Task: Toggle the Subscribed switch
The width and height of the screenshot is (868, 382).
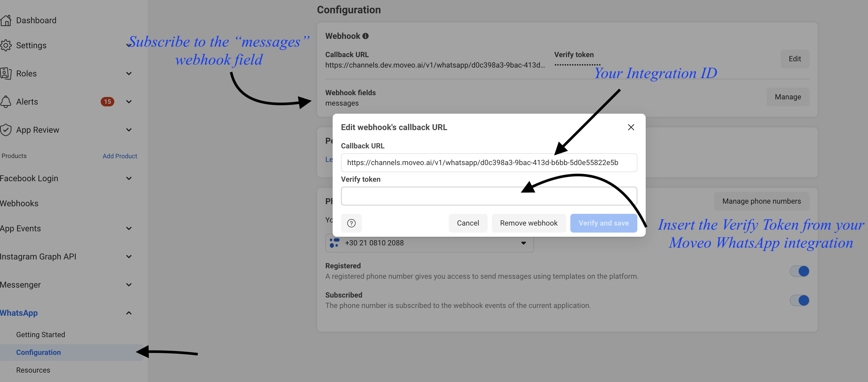Action: tap(799, 300)
